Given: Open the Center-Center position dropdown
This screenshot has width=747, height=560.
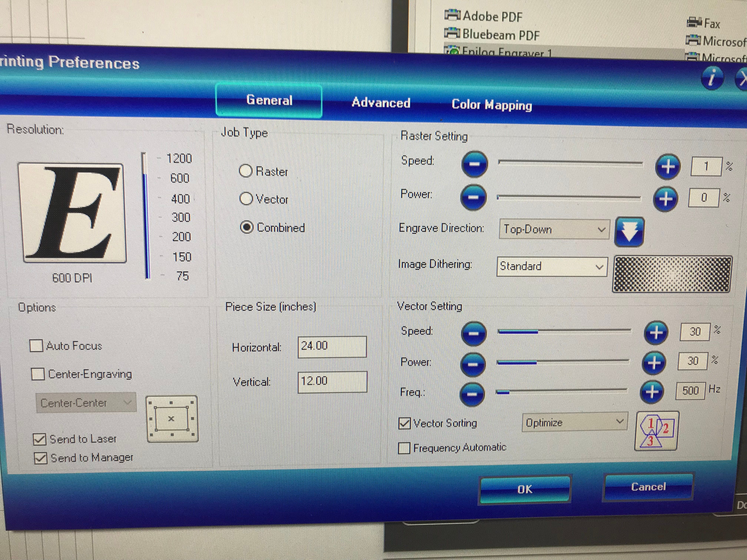Looking at the screenshot, I should (x=86, y=403).
